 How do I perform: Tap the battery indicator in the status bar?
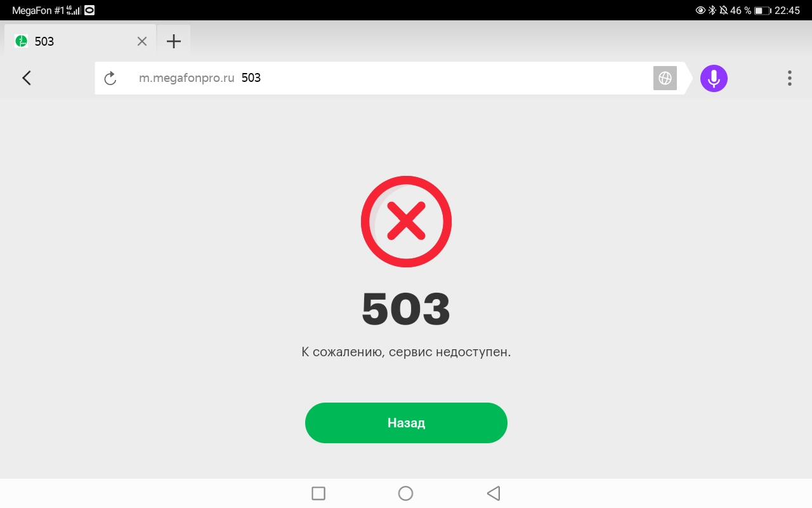pos(762,10)
